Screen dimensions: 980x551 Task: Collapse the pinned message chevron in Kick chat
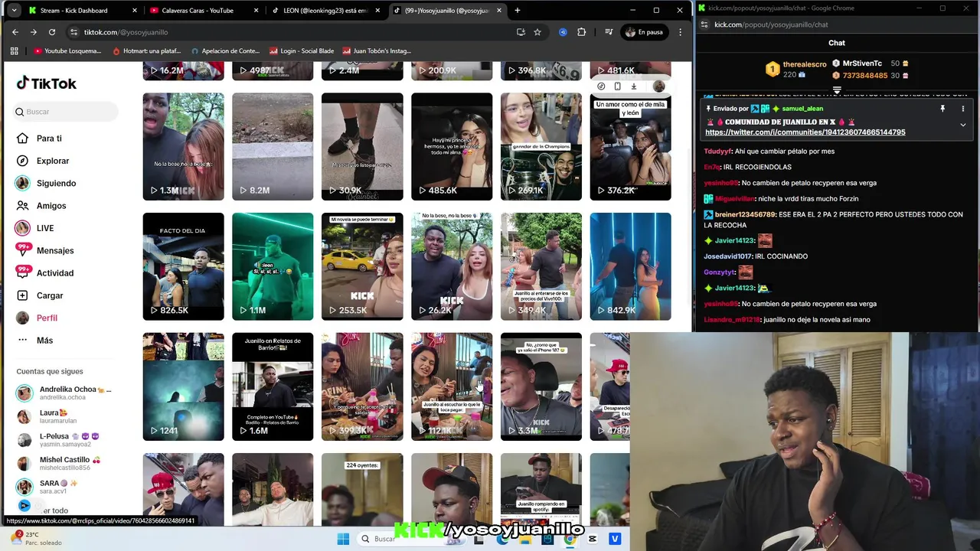(963, 125)
